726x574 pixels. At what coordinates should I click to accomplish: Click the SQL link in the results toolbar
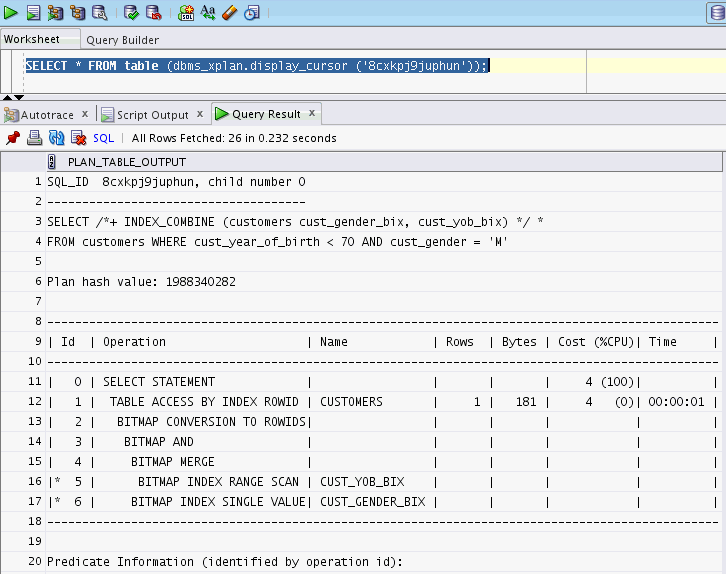coord(103,138)
